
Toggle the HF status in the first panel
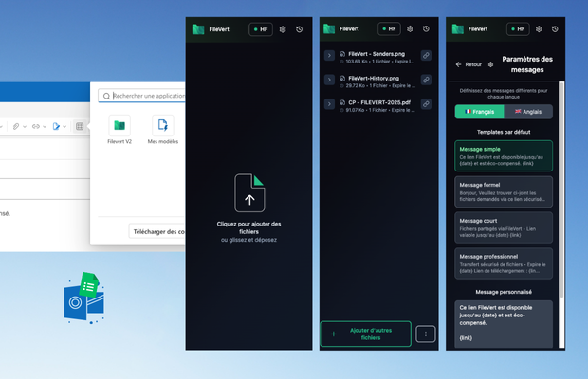pyautogui.click(x=261, y=29)
